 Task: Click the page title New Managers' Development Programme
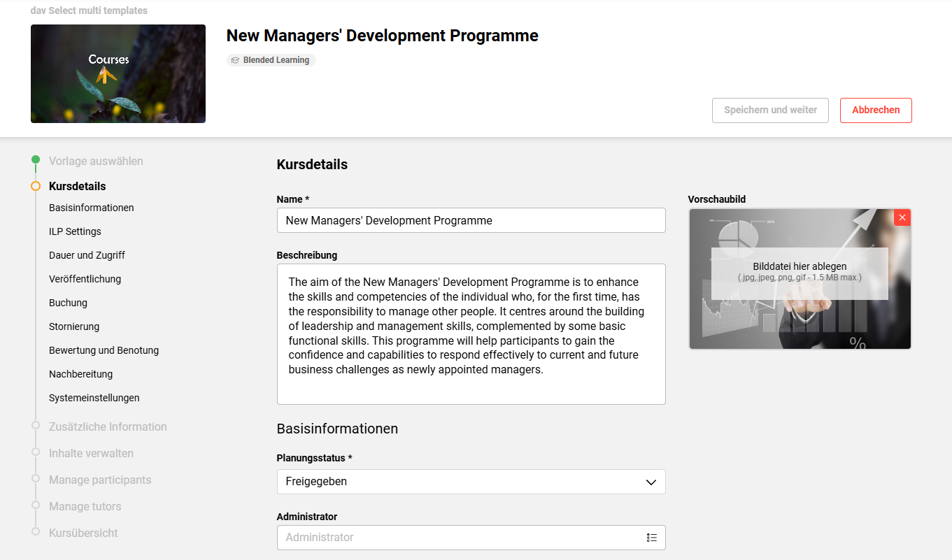pos(383,36)
